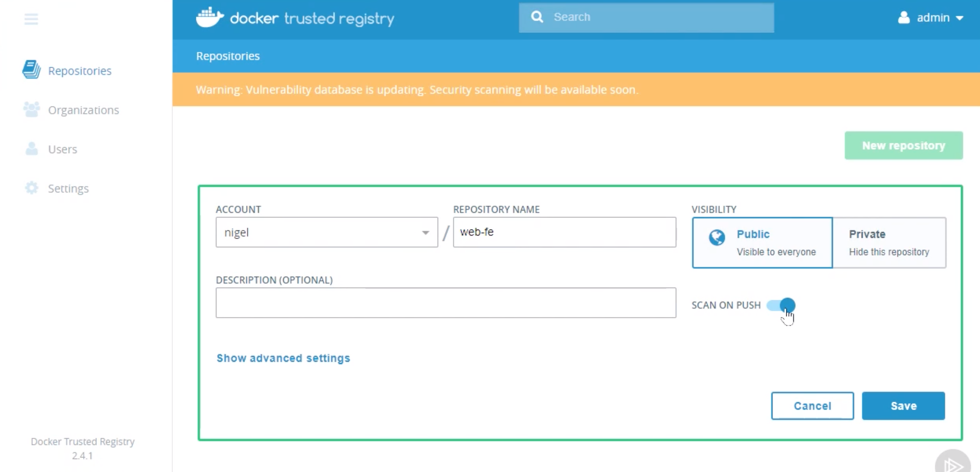Click the Settings gear icon
980x472 pixels.
[32, 188]
